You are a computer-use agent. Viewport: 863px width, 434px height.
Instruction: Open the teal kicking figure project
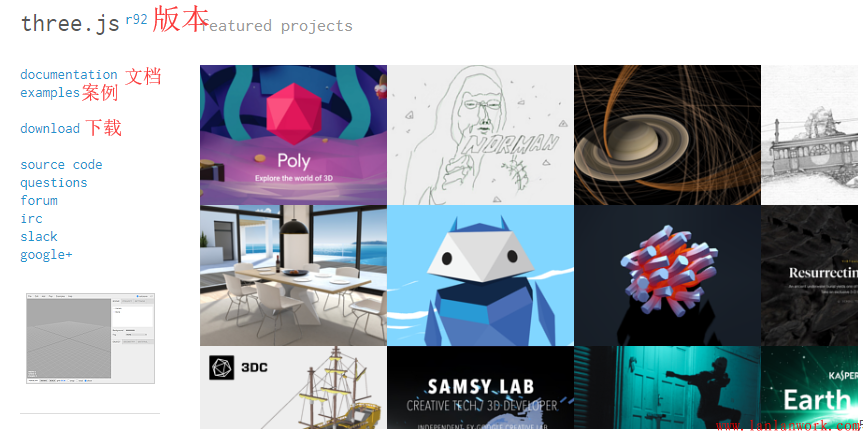coord(668,387)
